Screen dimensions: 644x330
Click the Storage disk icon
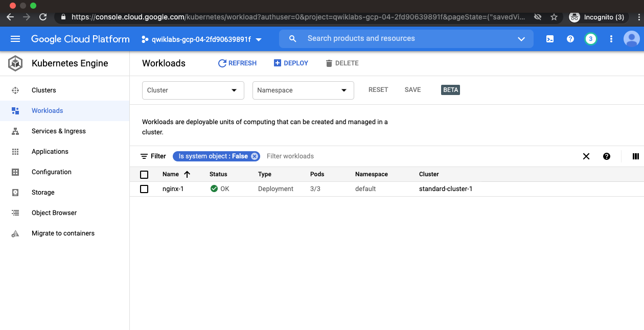(15, 193)
